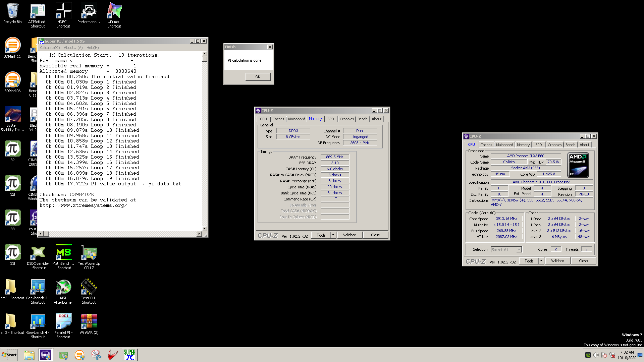Click the volume speaker tray icon

click(x=596, y=355)
